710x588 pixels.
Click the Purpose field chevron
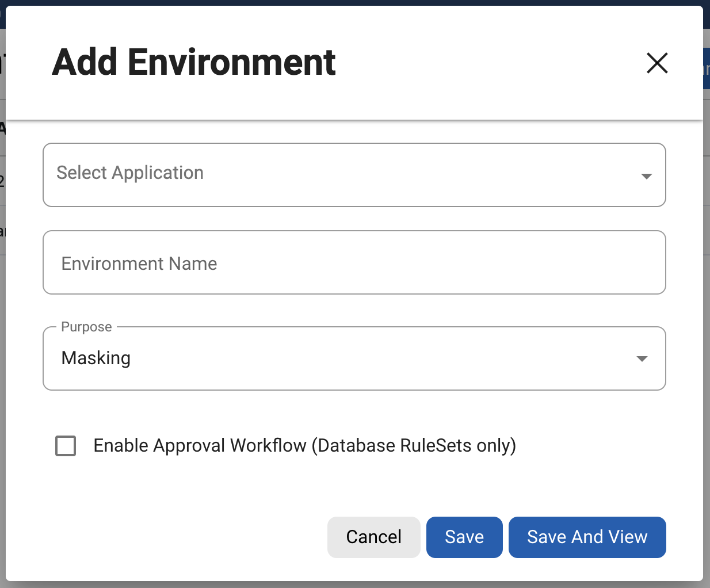[642, 358]
